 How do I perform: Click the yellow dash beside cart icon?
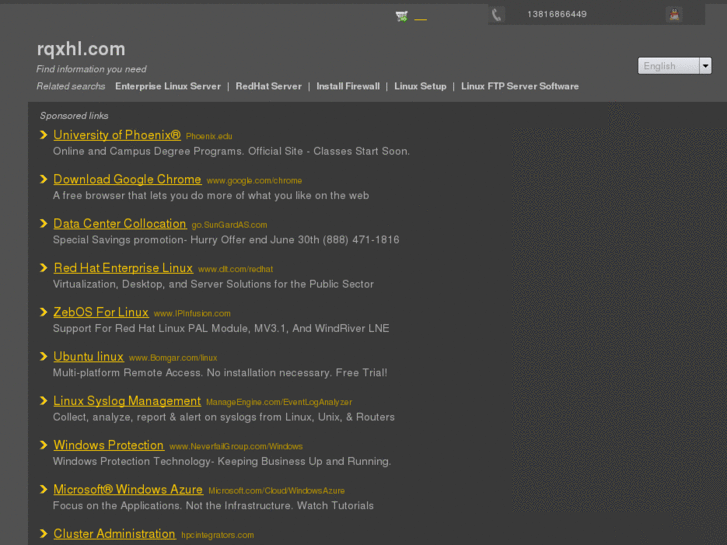(421, 19)
